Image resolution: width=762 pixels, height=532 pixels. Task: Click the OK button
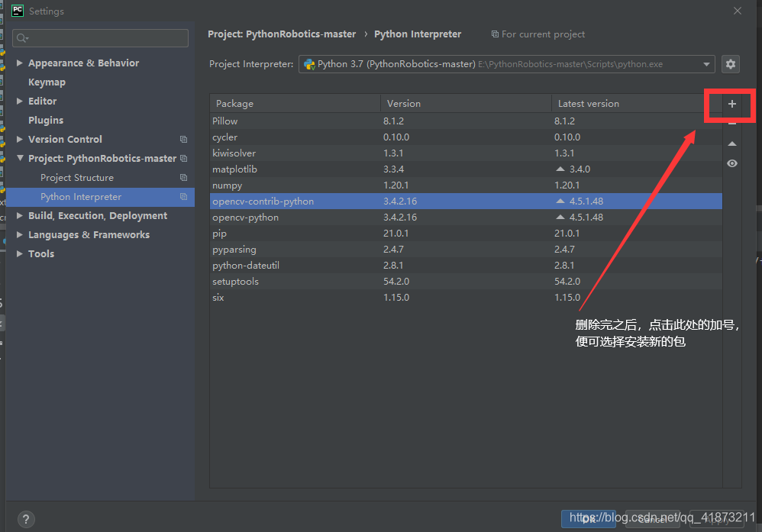point(589,519)
